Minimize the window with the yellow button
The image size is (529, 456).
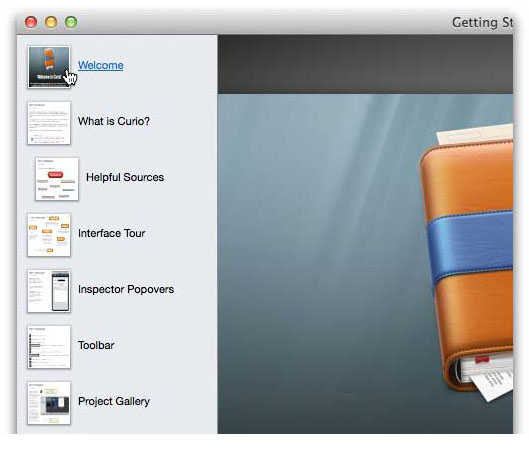51,22
